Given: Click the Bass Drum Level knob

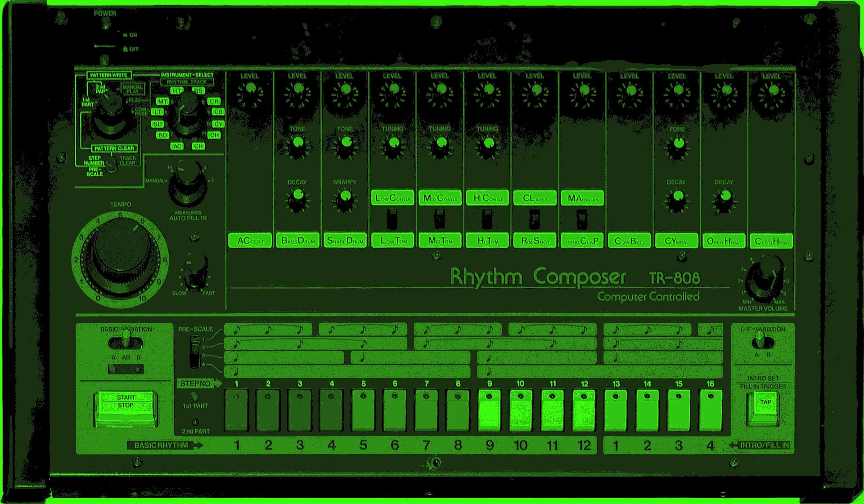Looking at the screenshot, I should tap(297, 92).
